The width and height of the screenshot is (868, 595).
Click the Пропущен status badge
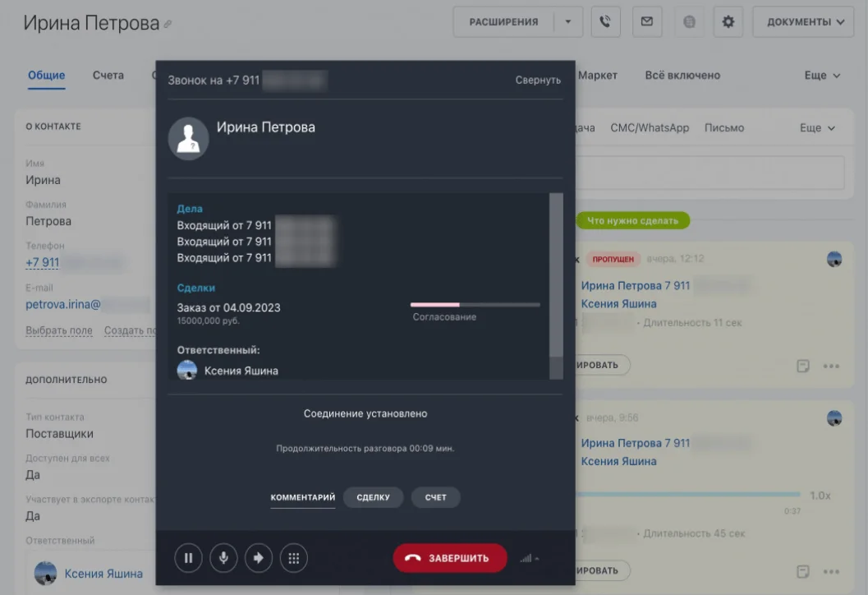(x=613, y=259)
